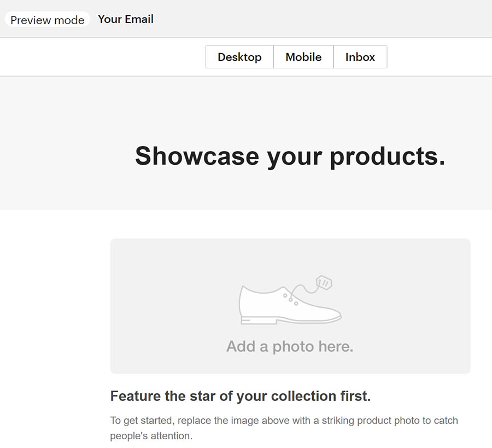This screenshot has width=492, height=448.
Task: Select 'Feature the star of your collection' heading
Action: pos(241,396)
